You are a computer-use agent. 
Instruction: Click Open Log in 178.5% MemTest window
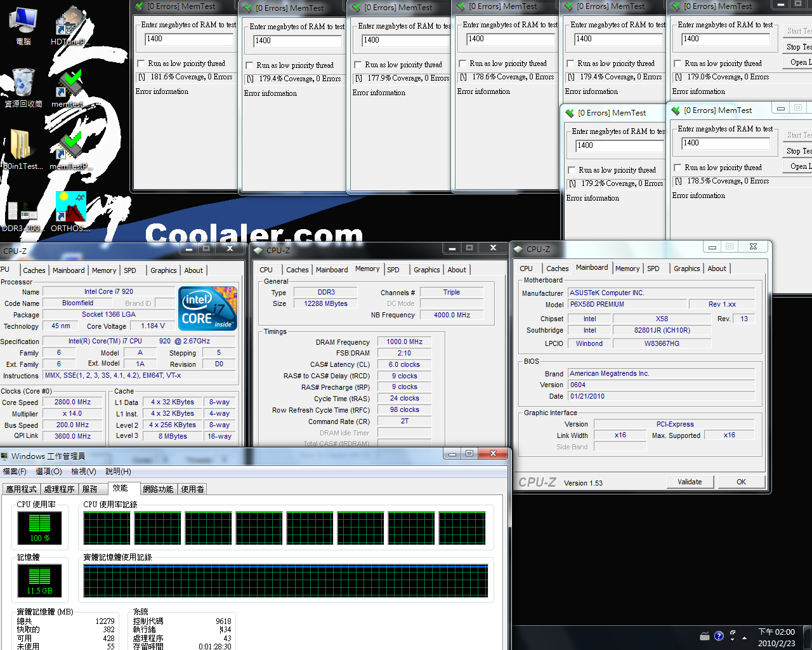click(x=797, y=166)
